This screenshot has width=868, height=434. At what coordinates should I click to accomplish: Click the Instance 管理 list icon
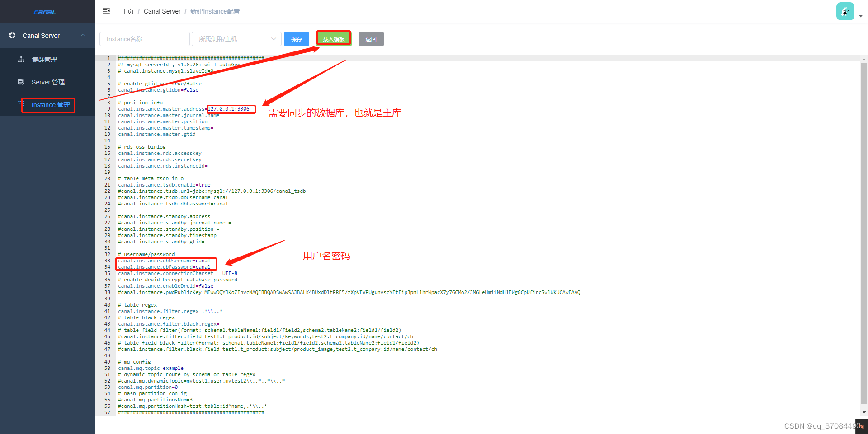22,105
